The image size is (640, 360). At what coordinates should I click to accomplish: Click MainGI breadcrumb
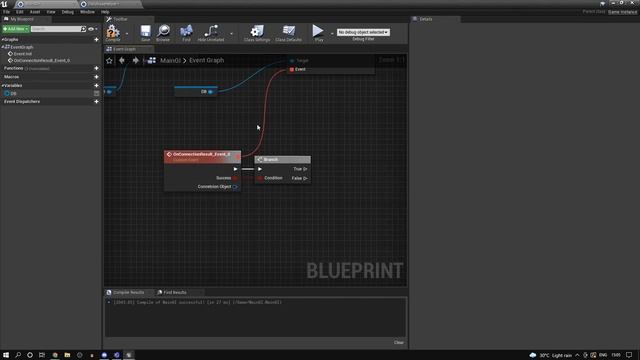(170, 60)
